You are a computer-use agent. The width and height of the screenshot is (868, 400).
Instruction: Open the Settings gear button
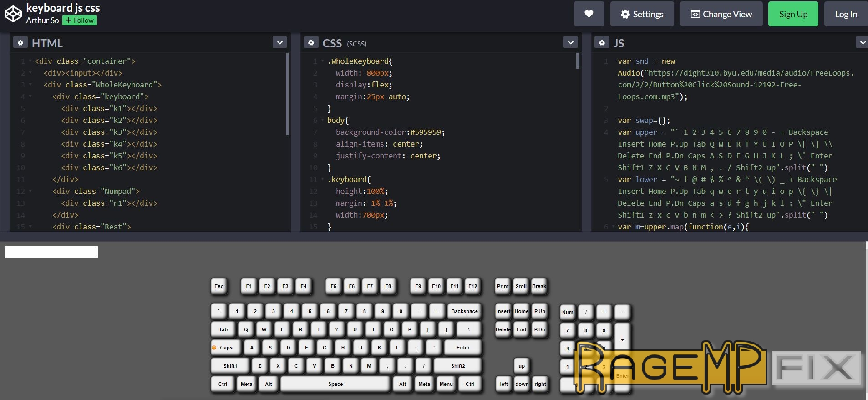642,14
